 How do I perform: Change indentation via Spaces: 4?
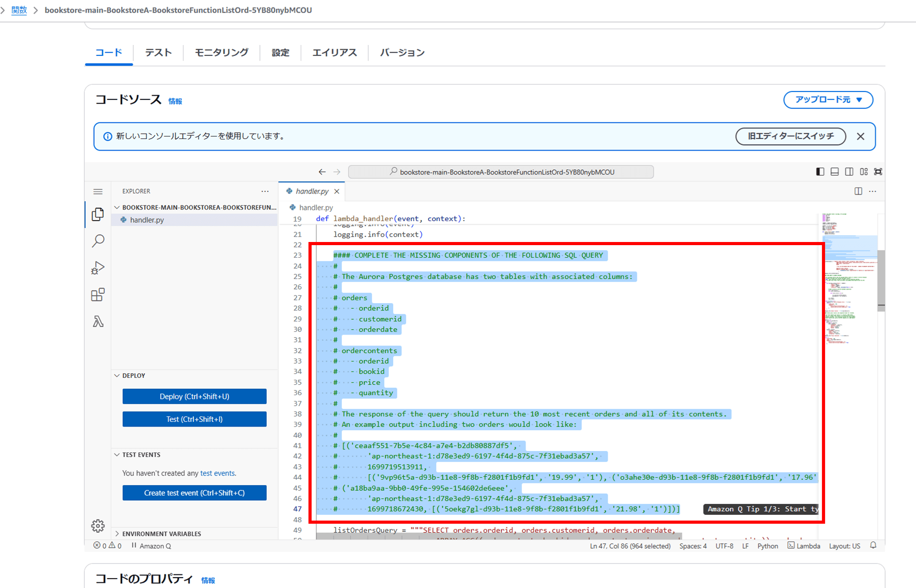(x=693, y=546)
